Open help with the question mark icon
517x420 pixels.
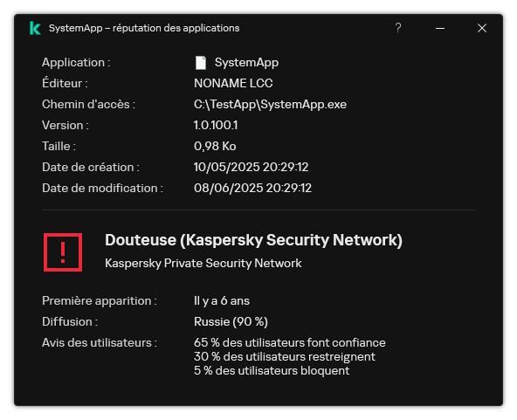398,28
